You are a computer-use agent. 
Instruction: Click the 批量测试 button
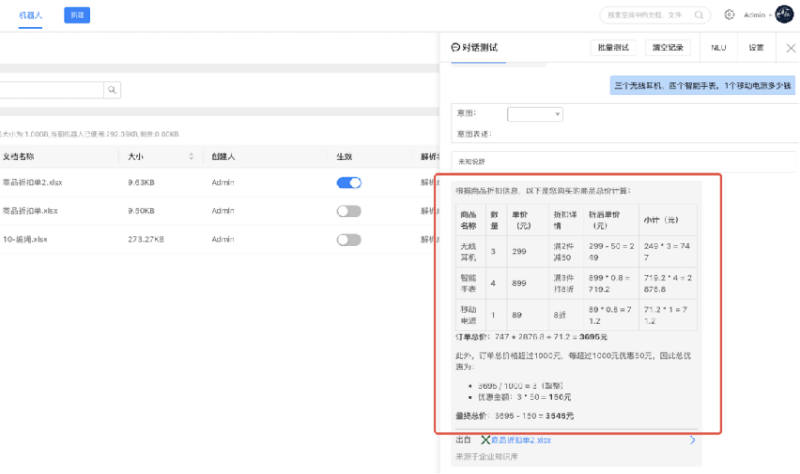(613, 47)
